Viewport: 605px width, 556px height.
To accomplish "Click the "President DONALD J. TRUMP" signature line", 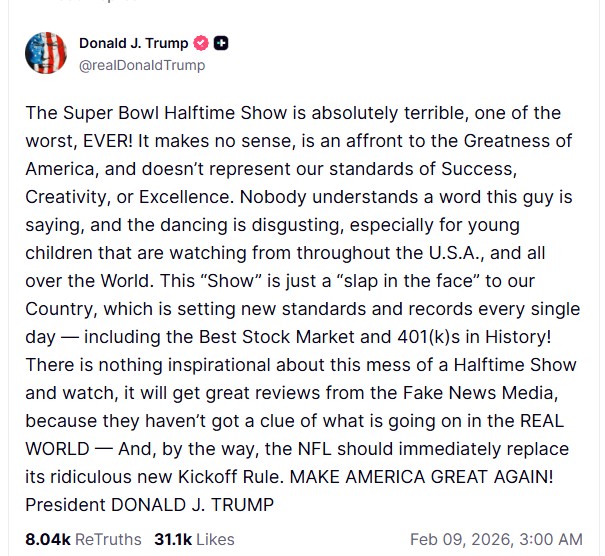I will coord(148,501).
